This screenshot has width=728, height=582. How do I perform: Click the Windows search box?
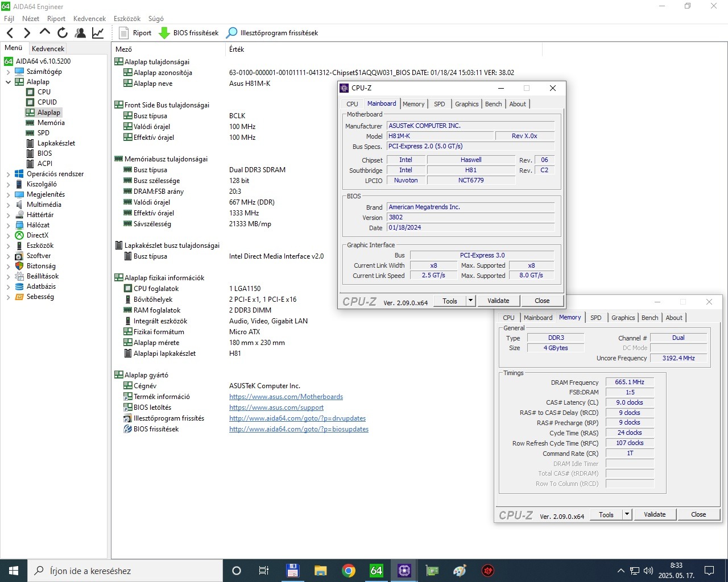[125, 571]
